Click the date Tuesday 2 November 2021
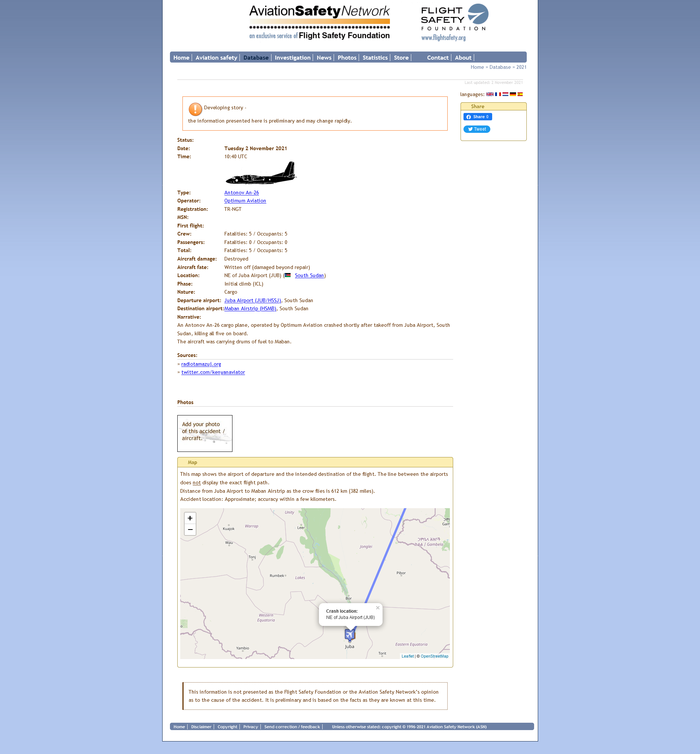The width and height of the screenshot is (700, 754). point(255,149)
